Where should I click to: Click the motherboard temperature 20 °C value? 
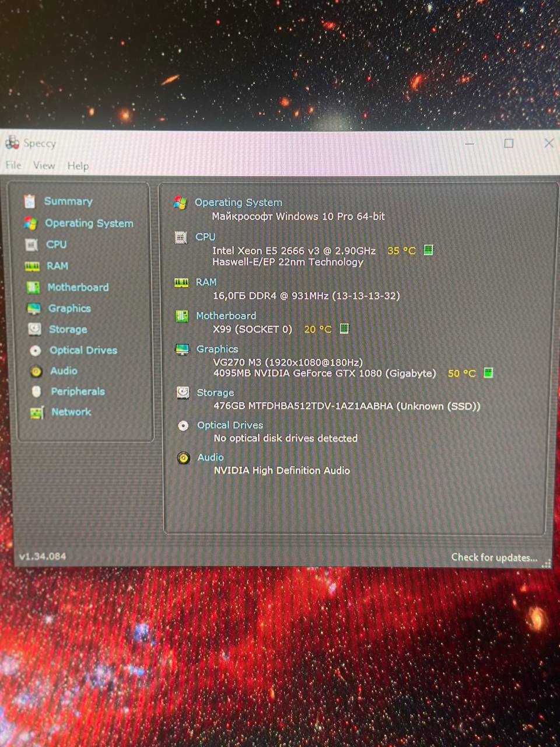(x=317, y=329)
